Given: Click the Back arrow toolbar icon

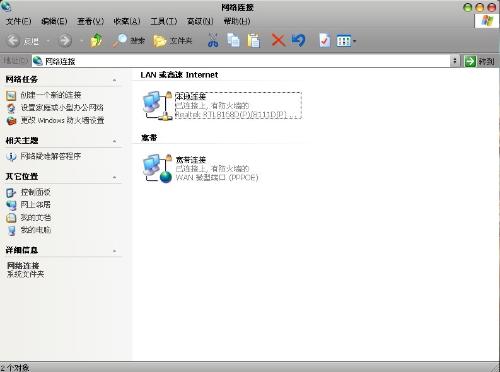Looking at the screenshot, I should pyautogui.click(x=13, y=41).
